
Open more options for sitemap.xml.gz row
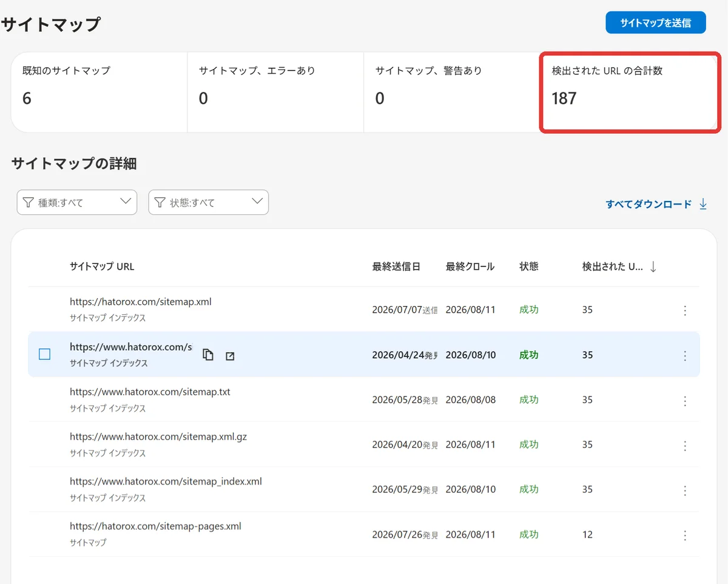[685, 446]
